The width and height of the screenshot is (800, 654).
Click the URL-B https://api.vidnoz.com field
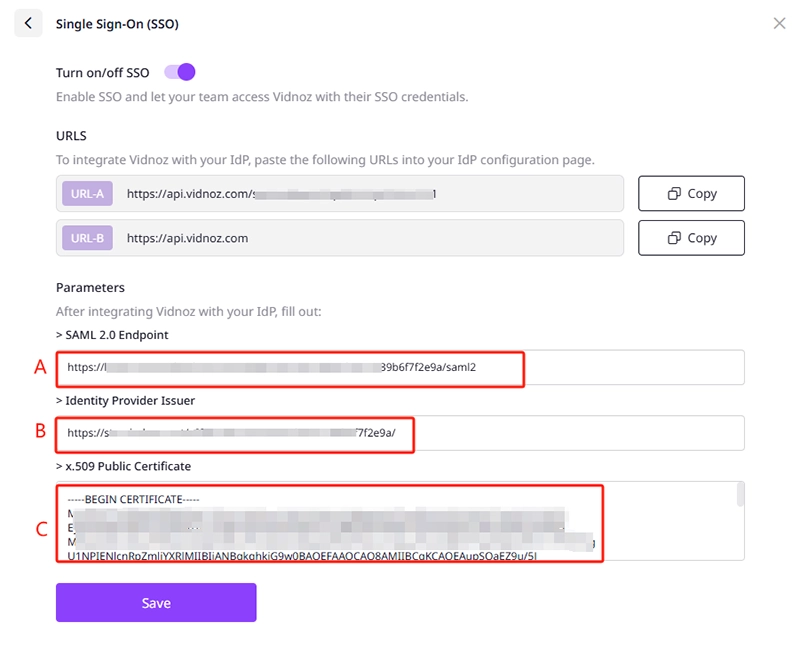tap(370, 238)
